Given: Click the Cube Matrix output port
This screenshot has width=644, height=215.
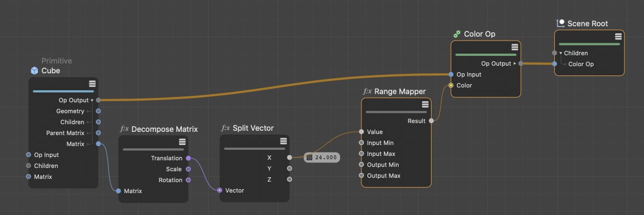Looking at the screenshot, I should pyautogui.click(x=98, y=143).
